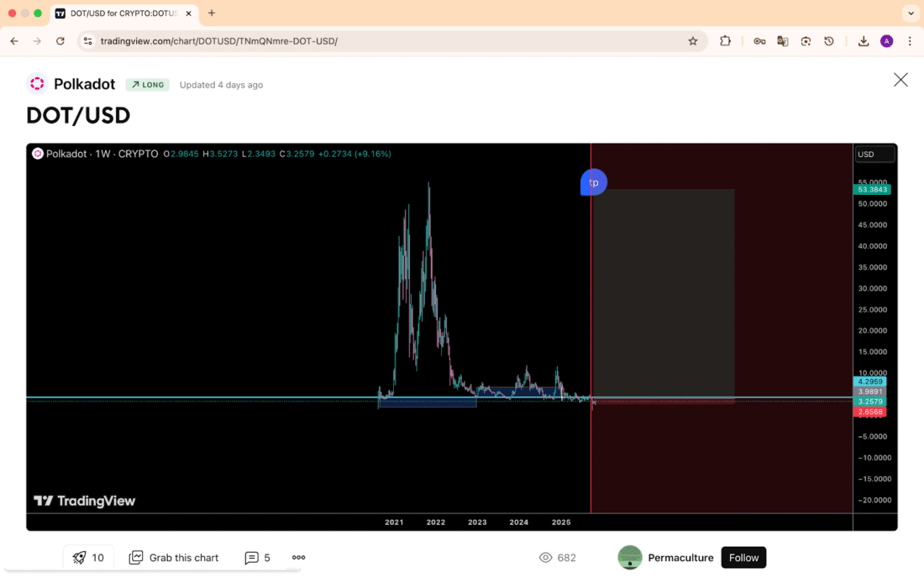The width and height of the screenshot is (924, 578).
Task: Click the blue tp marker on chart
Action: 593,182
